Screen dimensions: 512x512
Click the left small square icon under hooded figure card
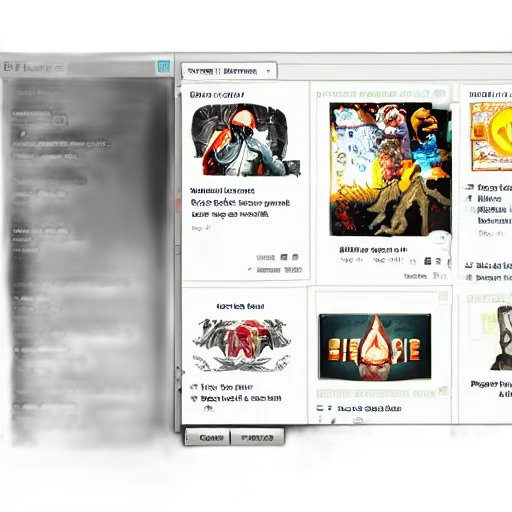(284, 257)
